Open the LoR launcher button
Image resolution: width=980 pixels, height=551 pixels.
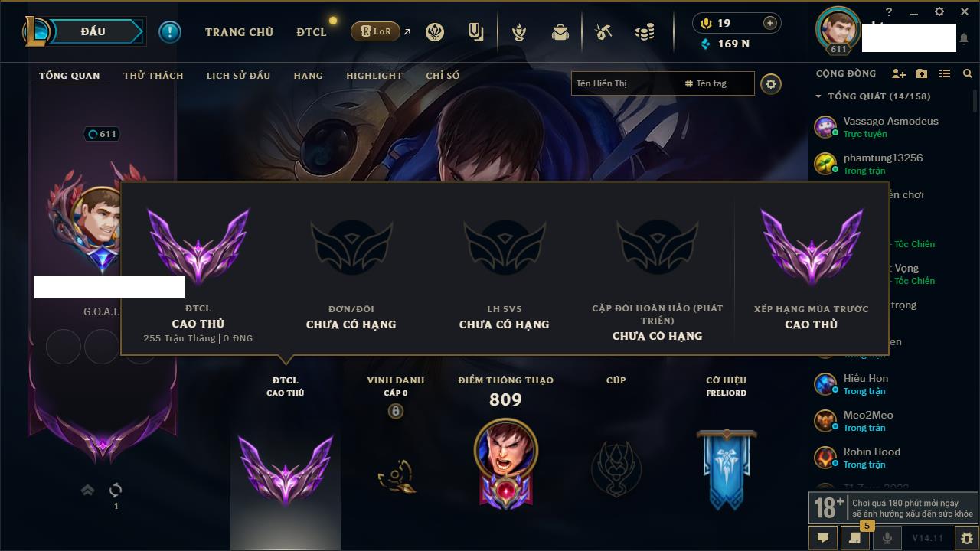375,31
